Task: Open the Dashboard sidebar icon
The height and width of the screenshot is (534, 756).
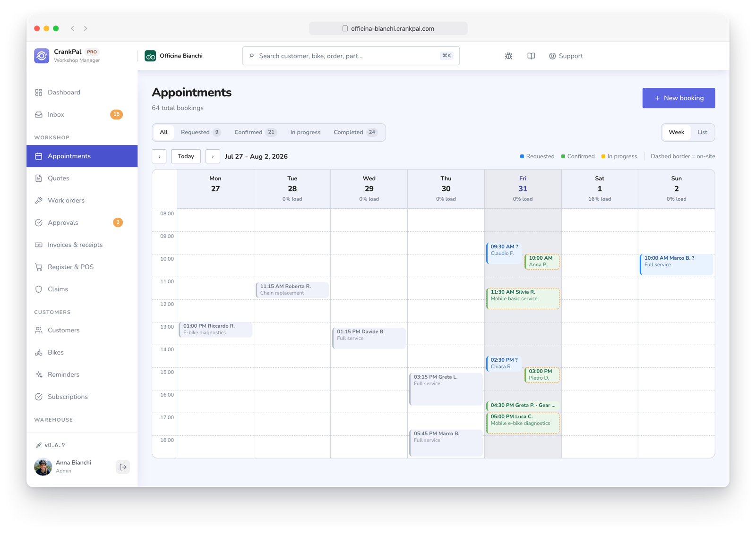Action: pyautogui.click(x=39, y=92)
